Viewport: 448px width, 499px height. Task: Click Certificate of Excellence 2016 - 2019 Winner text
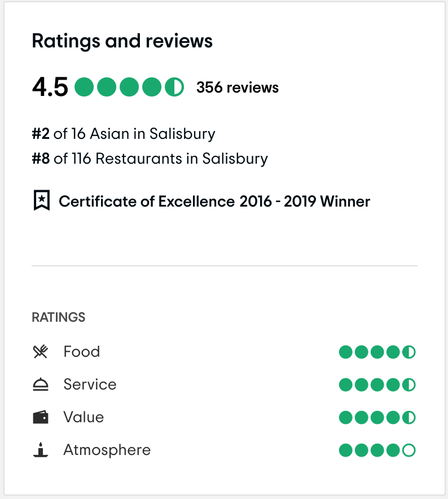tap(214, 202)
